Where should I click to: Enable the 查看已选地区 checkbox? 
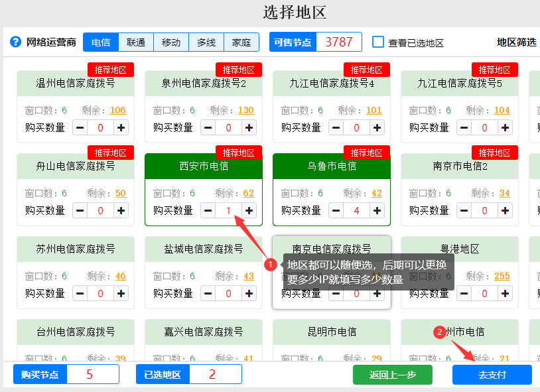click(x=378, y=41)
